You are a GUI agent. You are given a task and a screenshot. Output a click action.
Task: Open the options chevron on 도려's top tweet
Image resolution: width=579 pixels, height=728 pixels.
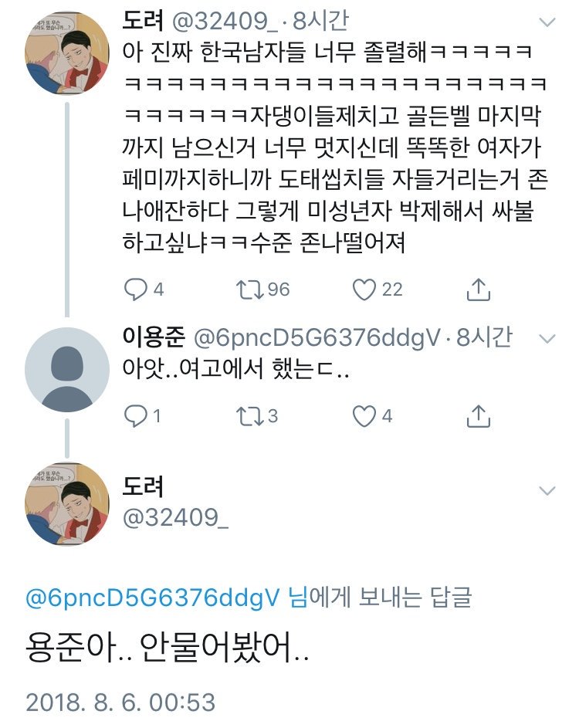tap(547, 22)
